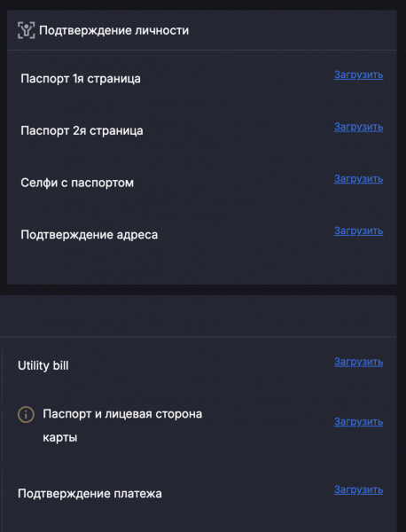Click the blank area below 'Подтверждение адреса' row
This screenshot has height=532, width=406.
pyautogui.click(x=202, y=266)
